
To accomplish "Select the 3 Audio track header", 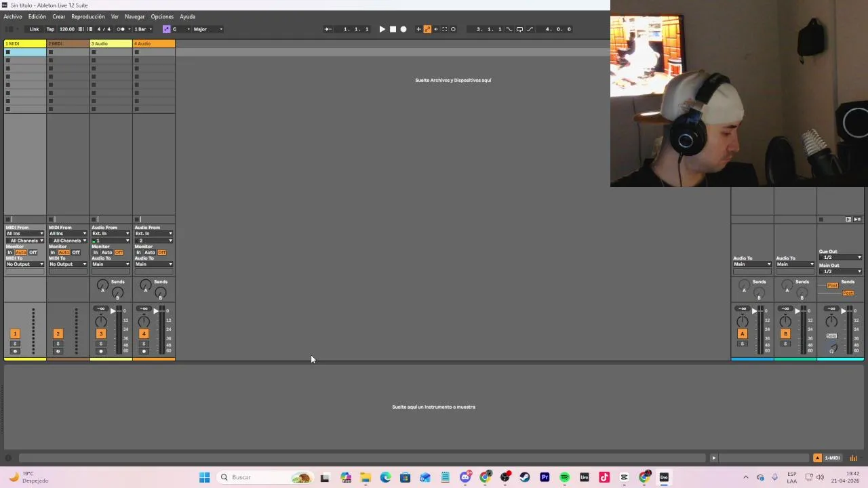I will click(x=111, y=43).
